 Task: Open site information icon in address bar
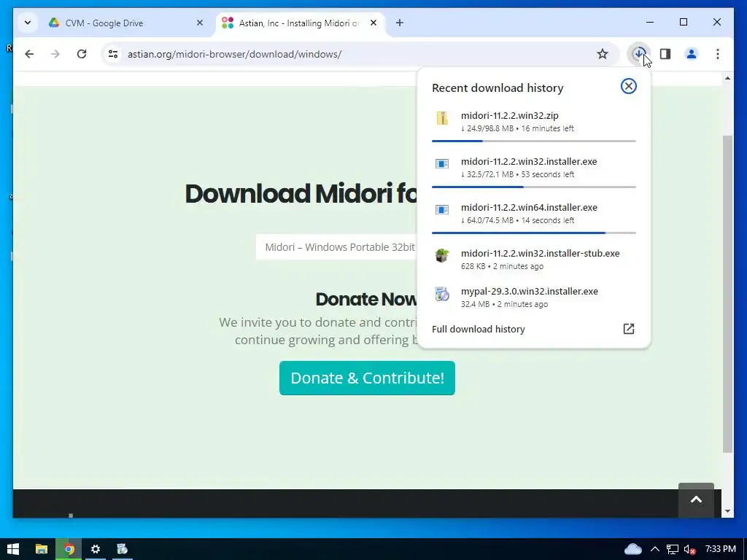(x=113, y=54)
